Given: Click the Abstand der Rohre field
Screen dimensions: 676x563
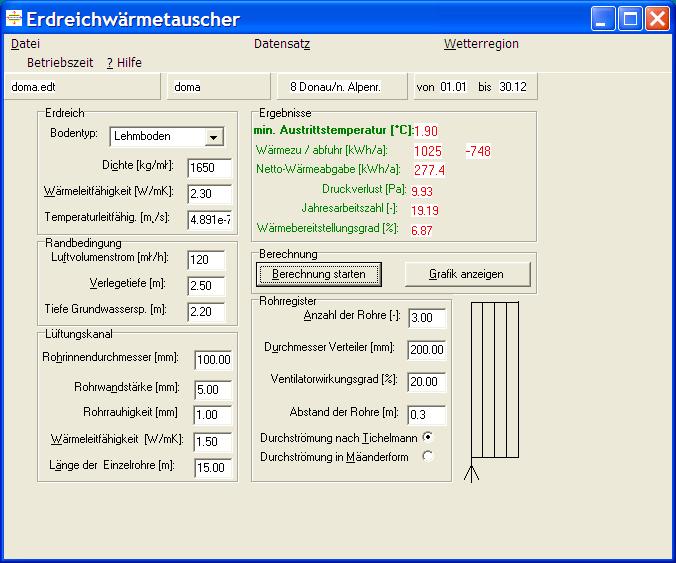Looking at the screenshot, I should pos(426,414).
